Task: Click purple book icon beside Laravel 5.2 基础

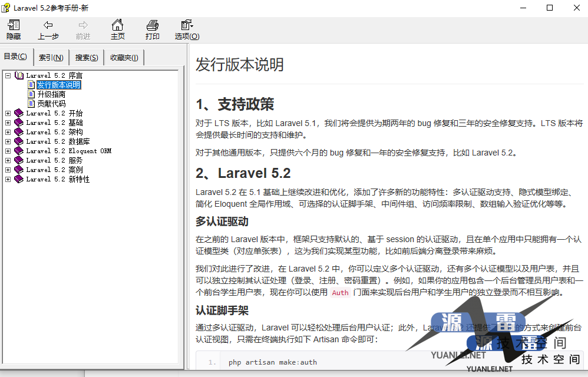Action: pyautogui.click(x=19, y=123)
